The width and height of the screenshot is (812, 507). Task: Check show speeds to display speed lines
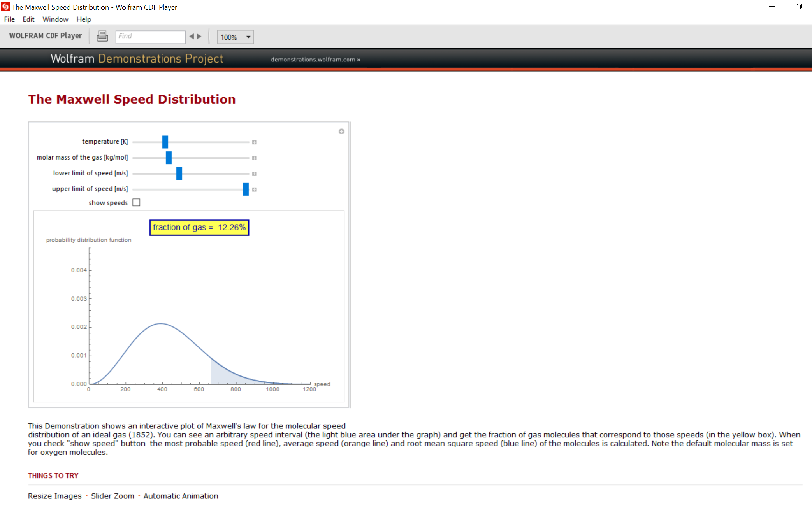pos(136,202)
